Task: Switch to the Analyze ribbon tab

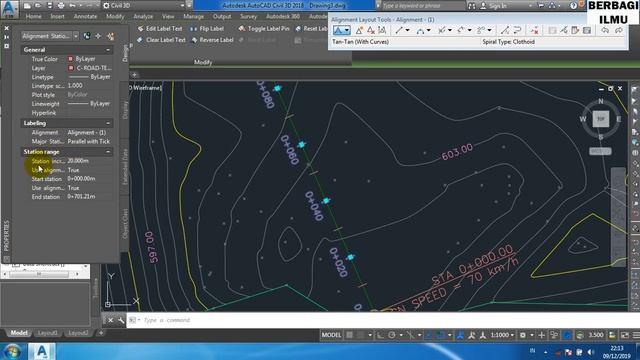Action: 143,16
